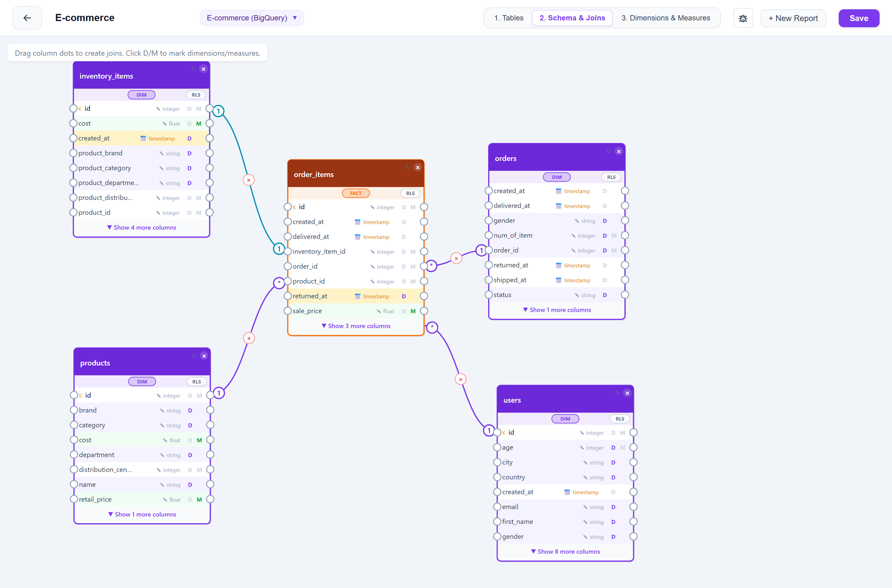This screenshot has height=588, width=892.
Task: Click the FACT badge on order_items
Action: [356, 193]
